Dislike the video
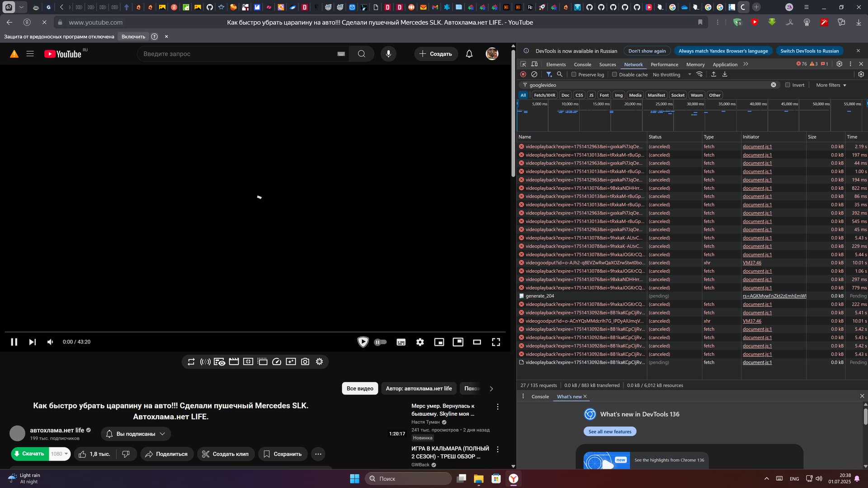Screen dimensions: 868x488 tap(126, 454)
